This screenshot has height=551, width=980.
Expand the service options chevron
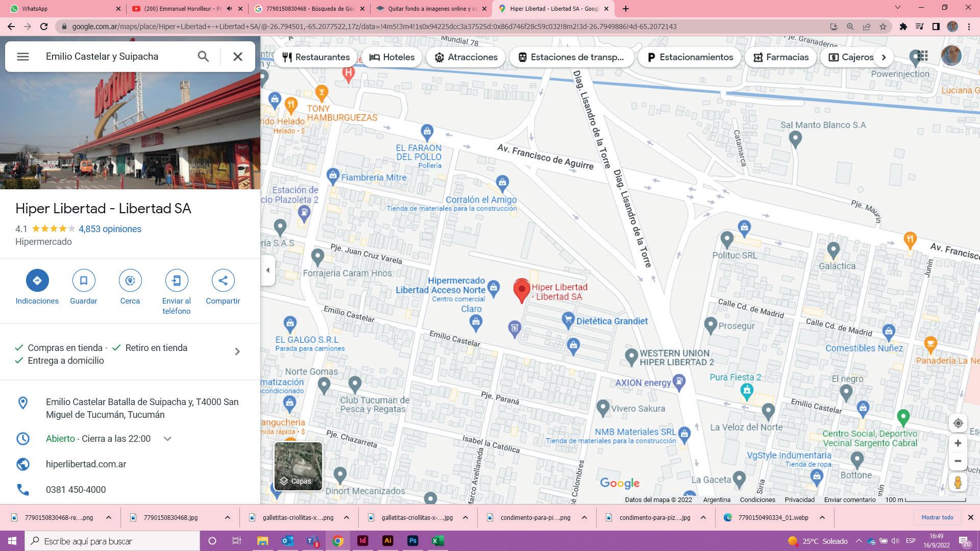pyautogui.click(x=237, y=352)
